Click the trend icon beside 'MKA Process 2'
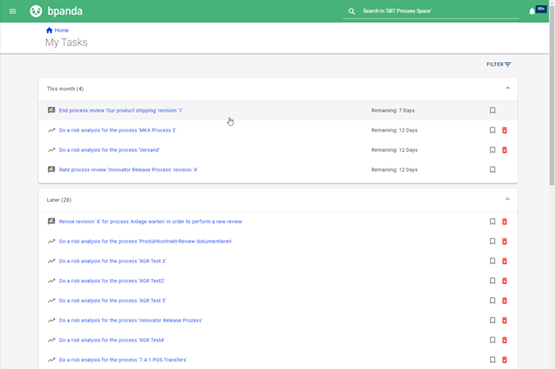The width and height of the screenshot is (555, 369). (51, 130)
